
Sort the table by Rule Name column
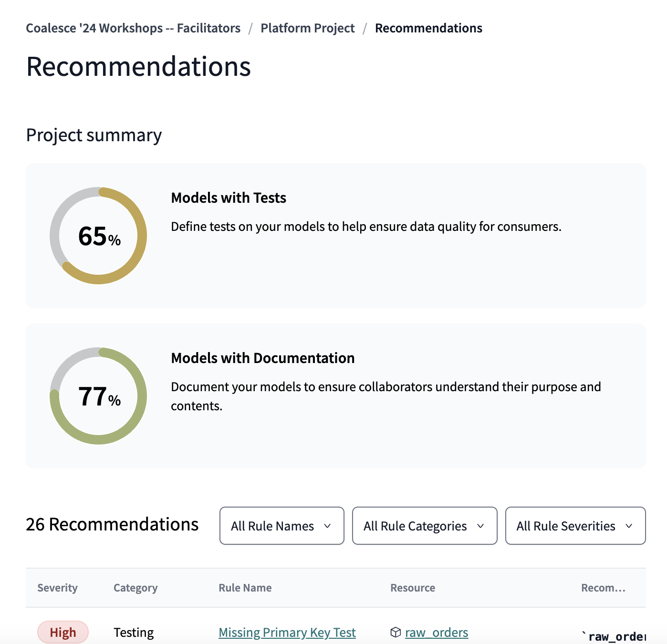coord(245,588)
